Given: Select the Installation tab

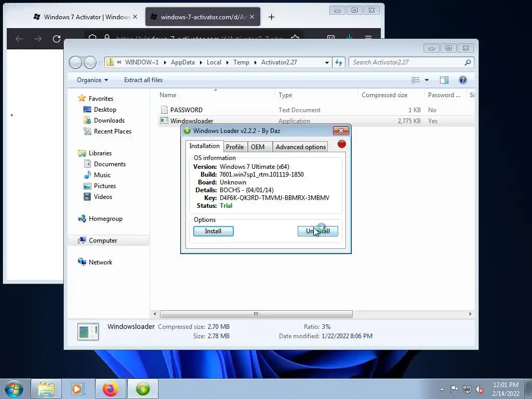Looking at the screenshot, I should tap(204, 146).
